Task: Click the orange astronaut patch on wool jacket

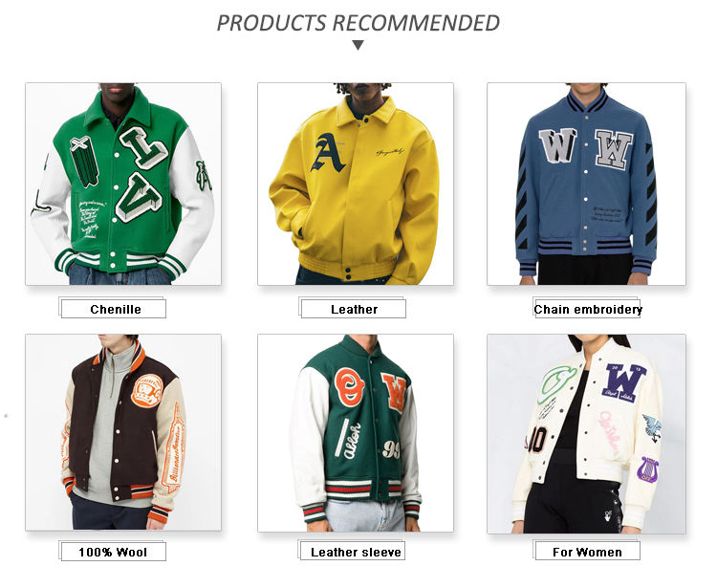Action: (x=147, y=390)
